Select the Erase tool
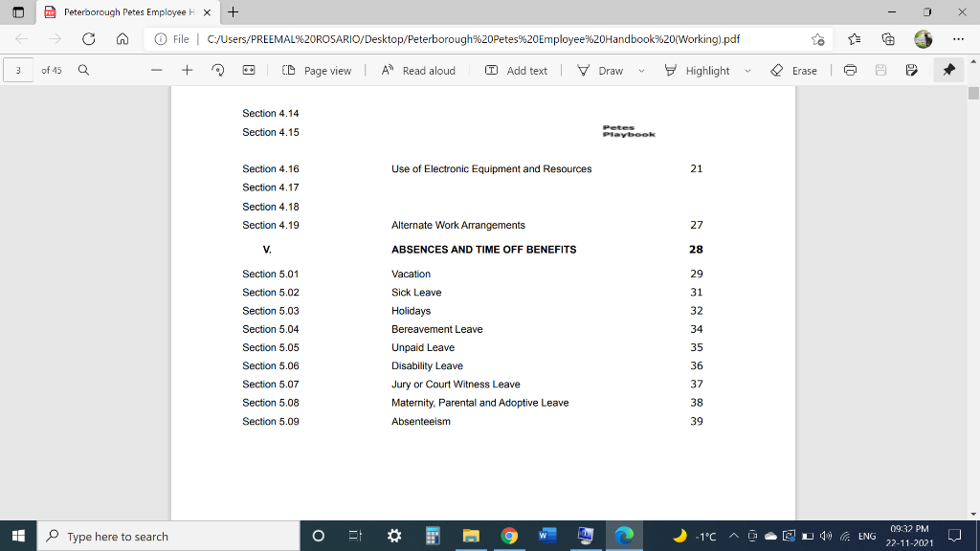Image resolution: width=980 pixels, height=551 pixels. pyautogui.click(x=795, y=69)
